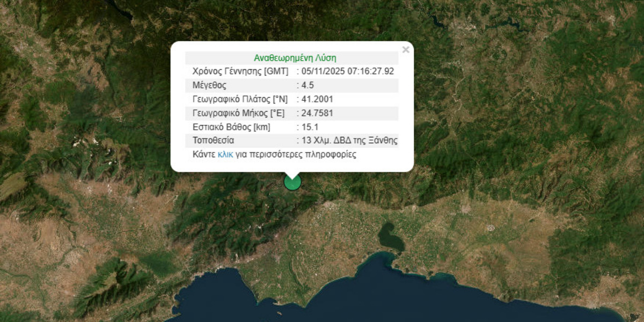The width and height of the screenshot is (644, 322).
Task: Select the Γεωγραφικό Πλάτος [°N] label
Action: pyautogui.click(x=239, y=99)
